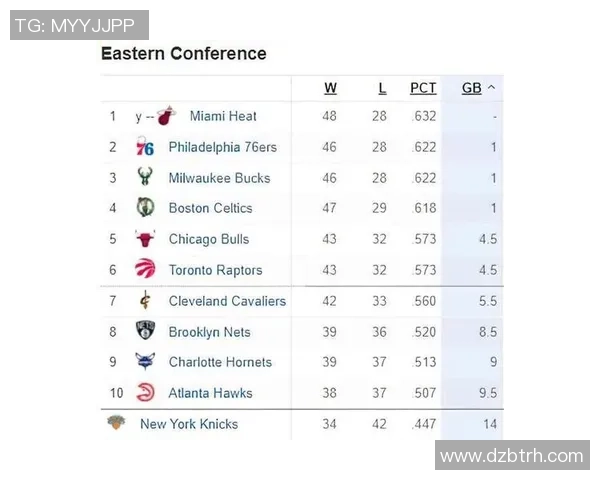Open the Philadelphia 76ers team link
600x480 pixels.
tap(222, 147)
